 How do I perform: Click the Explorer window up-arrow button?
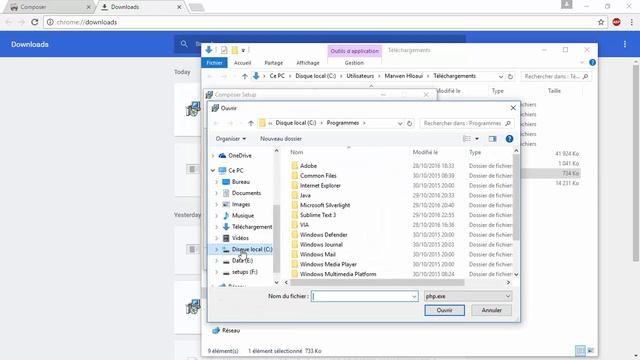pyautogui.click(x=244, y=76)
